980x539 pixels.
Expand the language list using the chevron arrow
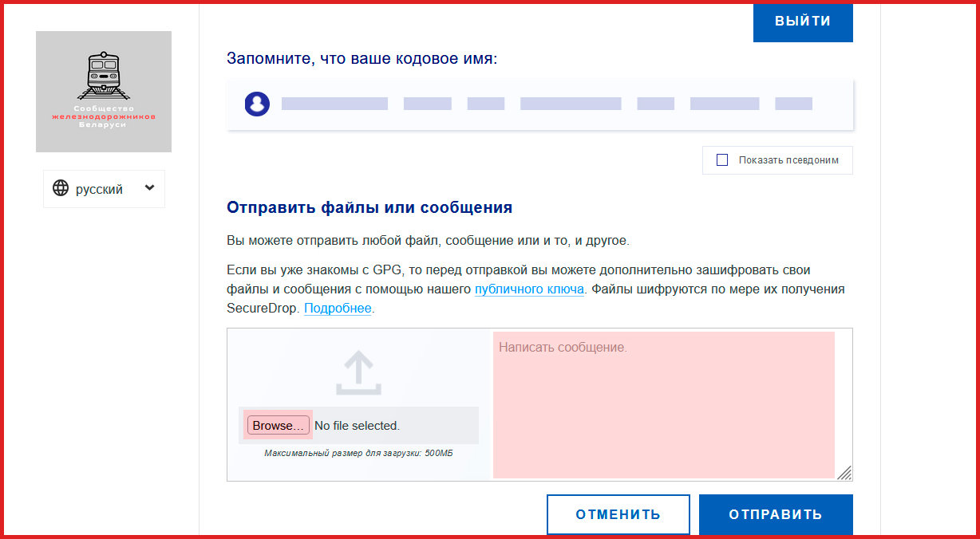[149, 188]
